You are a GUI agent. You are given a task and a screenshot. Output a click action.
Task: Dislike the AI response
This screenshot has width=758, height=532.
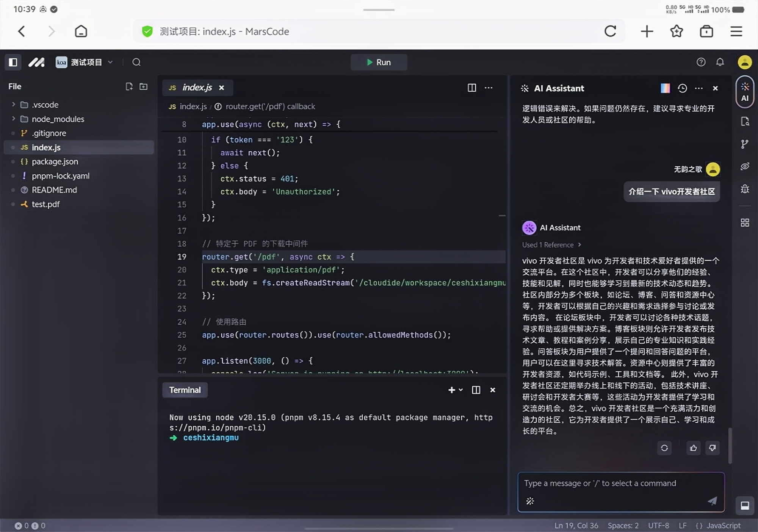coord(713,448)
